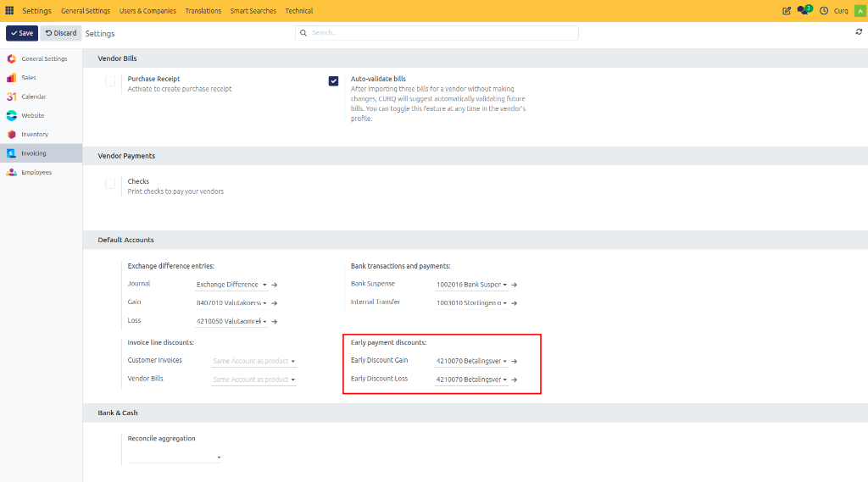Image resolution: width=868 pixels, height=482 pixels.
Task: Open the Translations menu
Action: [x=203, y=10]
